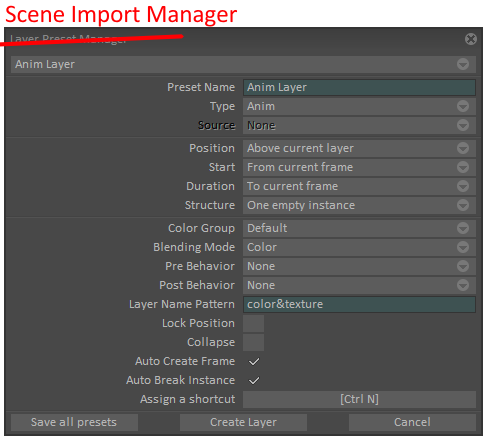Open the Source dropdown
Screen dimensions: 485x438
click(359, 125)
